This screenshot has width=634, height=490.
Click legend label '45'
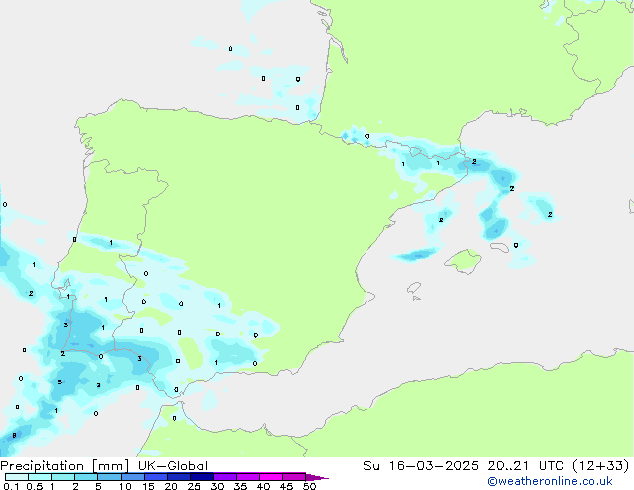[x=286, y=486]
